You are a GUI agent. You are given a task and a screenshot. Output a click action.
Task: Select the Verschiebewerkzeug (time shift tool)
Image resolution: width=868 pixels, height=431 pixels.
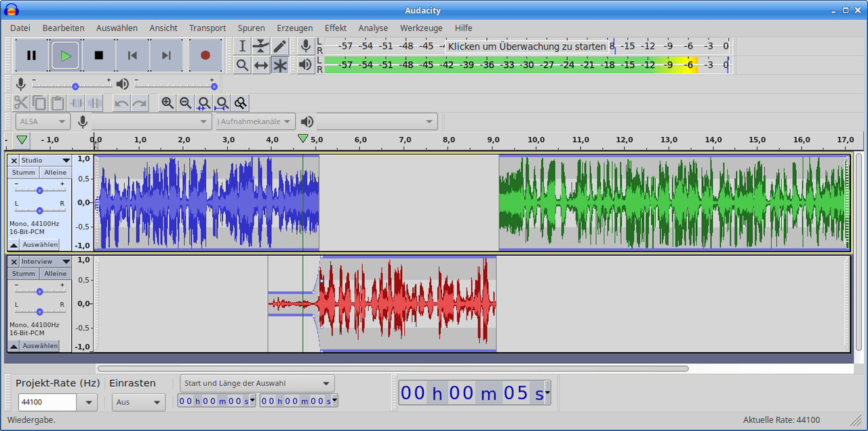coord(260,64)
